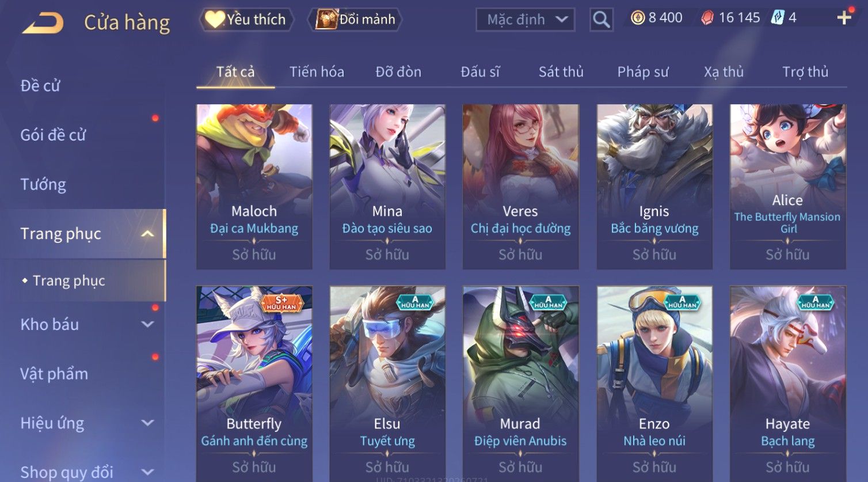Expand the Hiệu ứng sidebar section
Screen dimensions: 868x482
[x=147, y=423]
